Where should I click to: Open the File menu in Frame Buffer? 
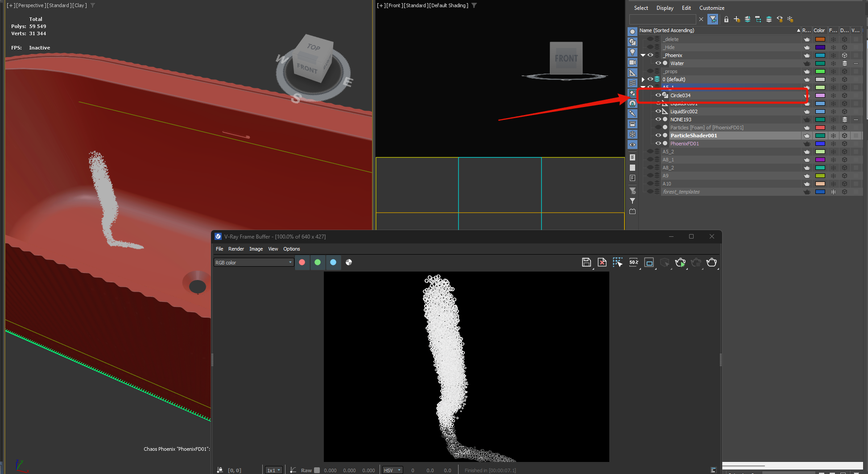(x=219, y=249)
